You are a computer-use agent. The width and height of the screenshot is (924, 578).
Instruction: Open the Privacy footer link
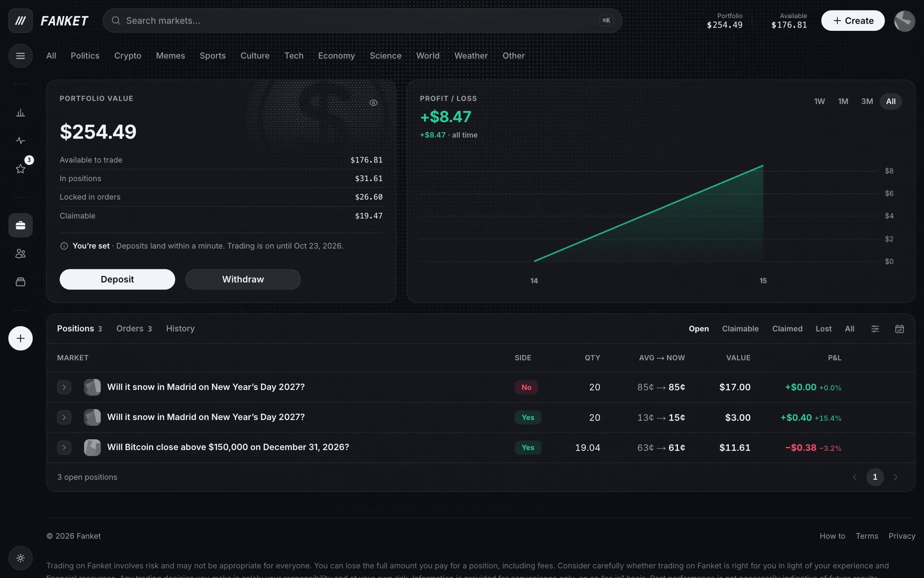pos(902,536)
